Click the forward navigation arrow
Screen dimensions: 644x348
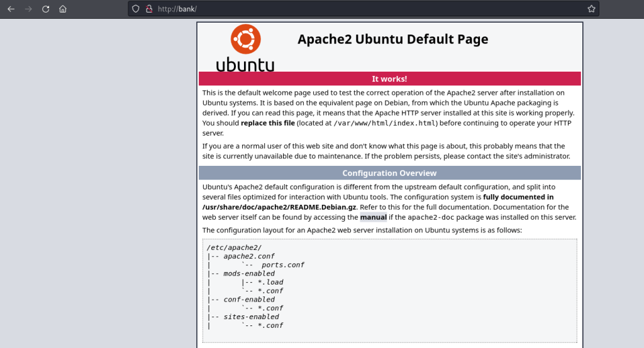click(28, 9)
